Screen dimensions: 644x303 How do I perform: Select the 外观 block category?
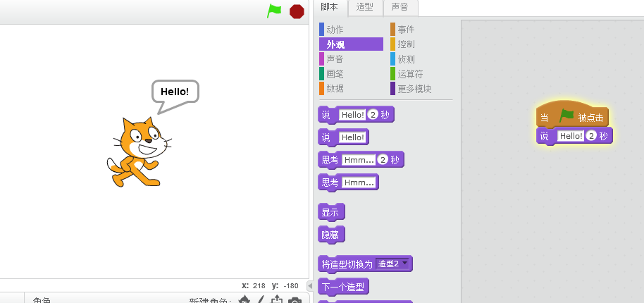point(351,44)
